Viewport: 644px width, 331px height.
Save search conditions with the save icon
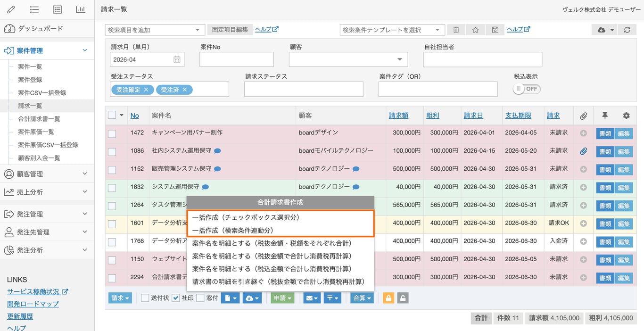pyautogui.click(x=495, y=29)
